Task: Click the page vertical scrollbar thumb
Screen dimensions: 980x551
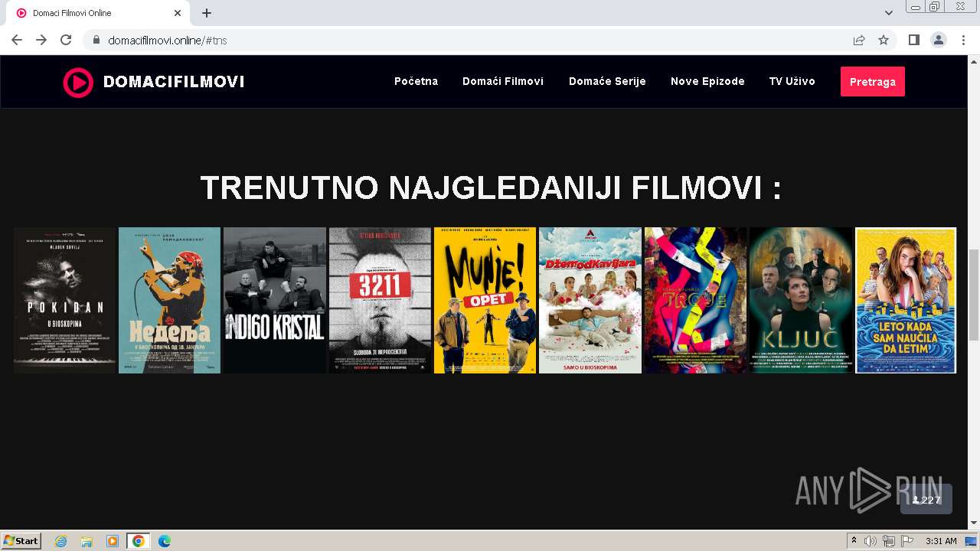Action: point(973,295)
